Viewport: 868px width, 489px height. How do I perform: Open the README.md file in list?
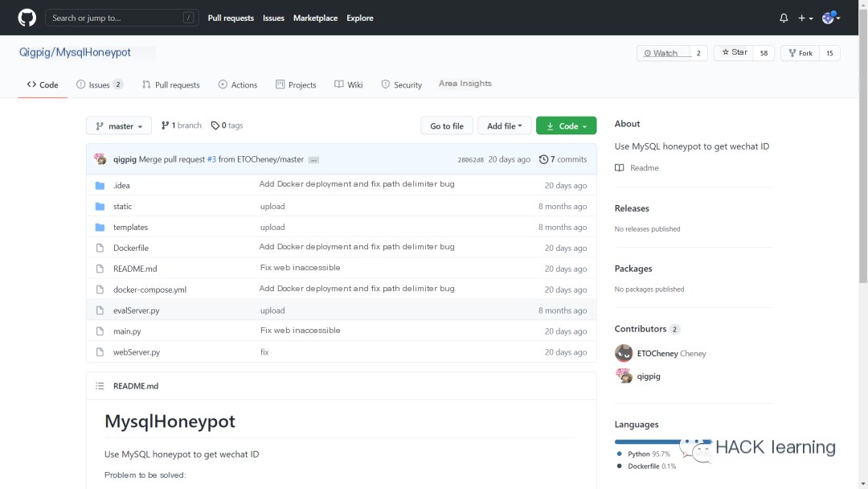(x=135, y=269)
